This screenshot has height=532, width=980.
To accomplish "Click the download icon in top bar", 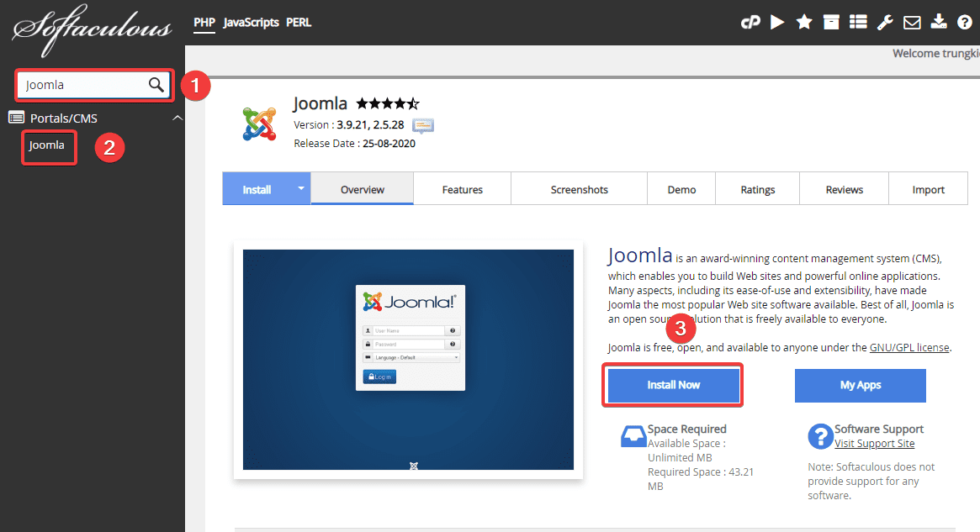I will (x=939, y=23).
